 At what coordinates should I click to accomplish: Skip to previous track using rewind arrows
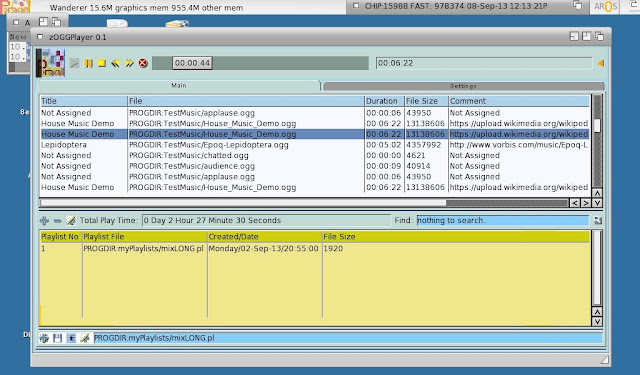pos(116,63)
